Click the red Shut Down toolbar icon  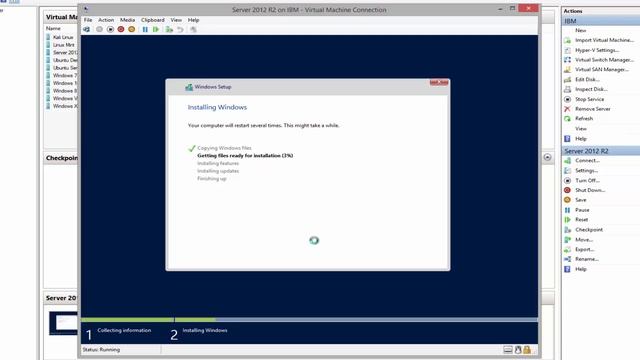pyautogui.click(x=121, y=29)
